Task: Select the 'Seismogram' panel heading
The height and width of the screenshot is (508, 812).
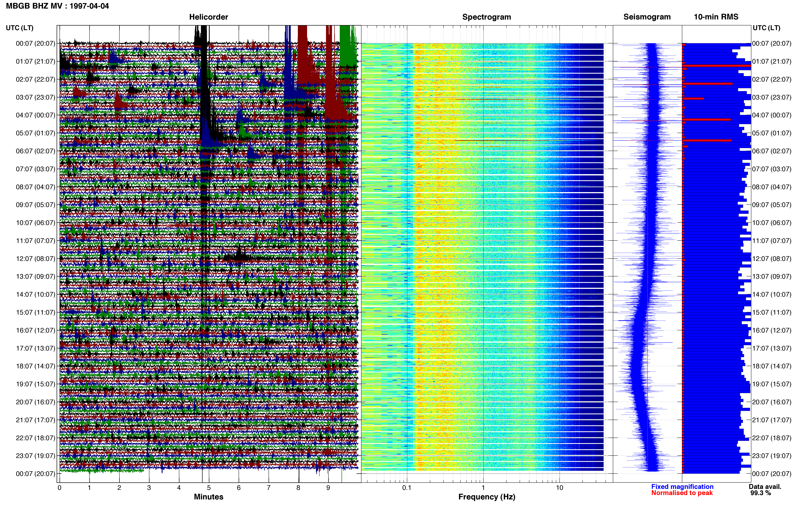Action: tap(647, 17)
